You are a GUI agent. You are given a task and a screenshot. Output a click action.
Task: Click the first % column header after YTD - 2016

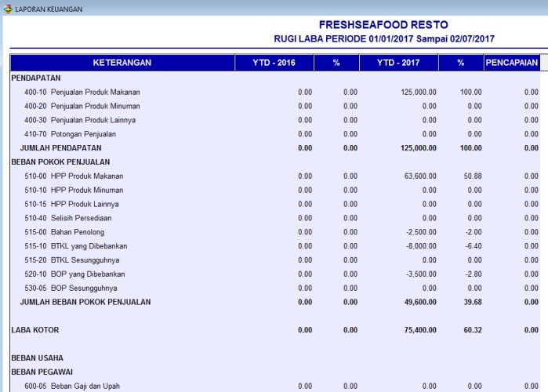pyautogui.click(x=336, y=63)
